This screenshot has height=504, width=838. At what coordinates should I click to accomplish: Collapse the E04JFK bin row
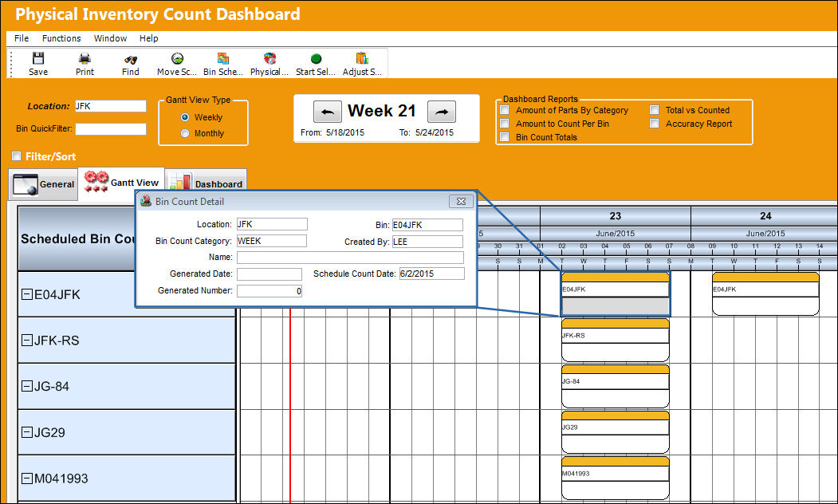[27, 294]
